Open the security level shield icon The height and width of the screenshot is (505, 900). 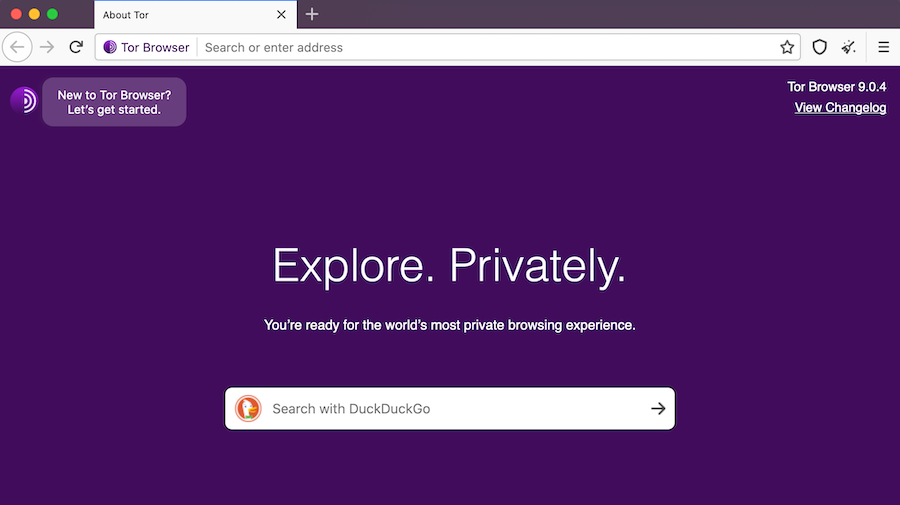pyautogui.click(x=820, y=47)
